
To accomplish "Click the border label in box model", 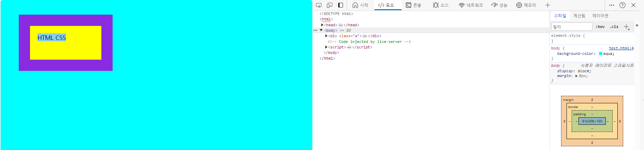I will tap(573, 107).
